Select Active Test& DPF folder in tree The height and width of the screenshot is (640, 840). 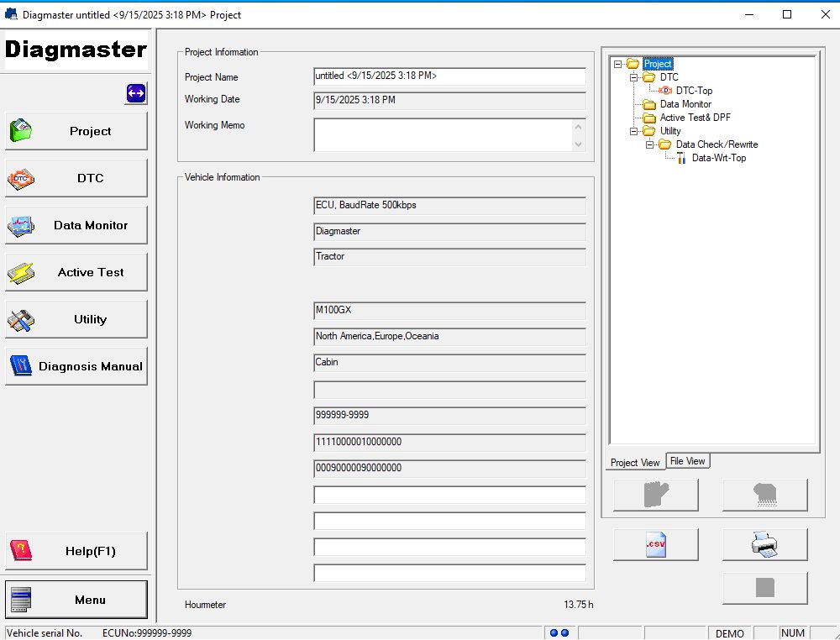pos(696,118)
